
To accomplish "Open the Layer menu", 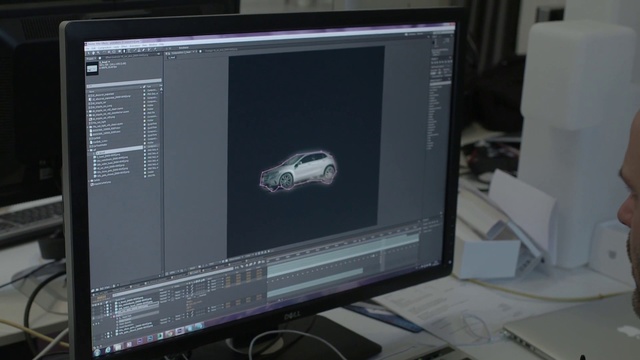I will 116,47.
